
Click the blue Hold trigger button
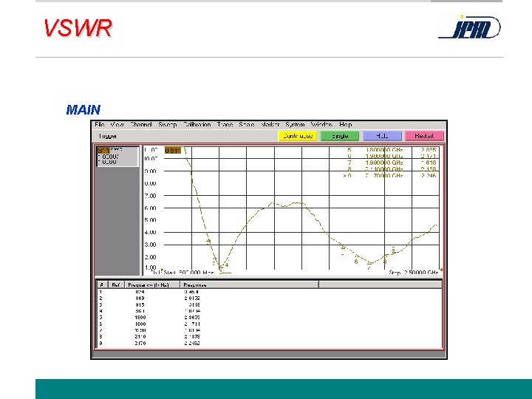click(382, 136)
